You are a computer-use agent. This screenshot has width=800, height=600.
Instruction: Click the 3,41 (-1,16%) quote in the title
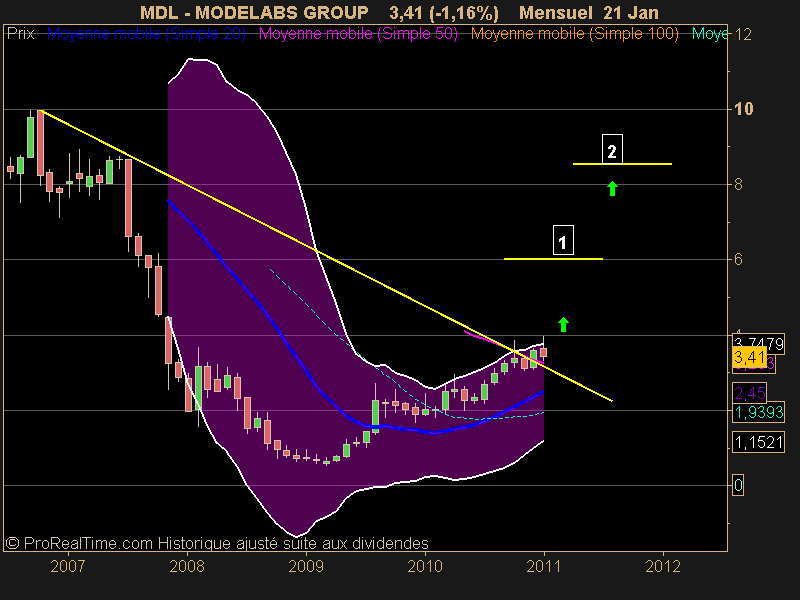(x=444, y=13)
